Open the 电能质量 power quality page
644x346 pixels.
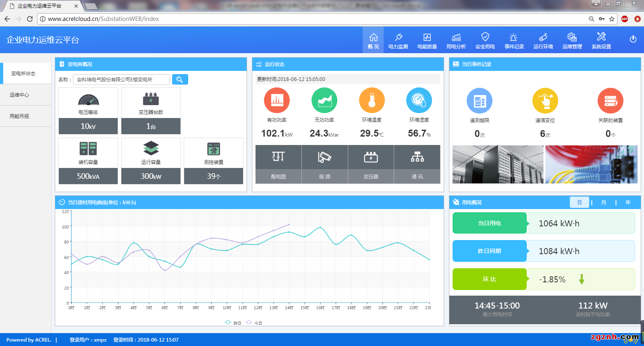coord(427,41)
